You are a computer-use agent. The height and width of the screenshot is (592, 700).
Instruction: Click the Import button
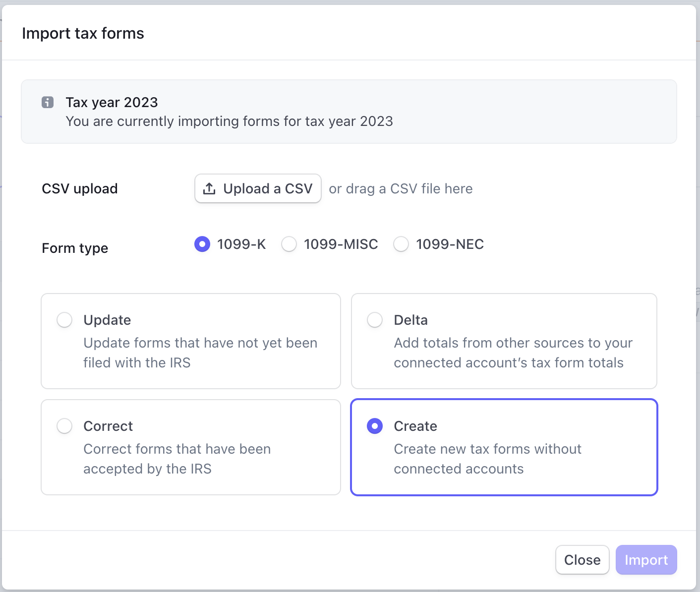tap(646, 560)
